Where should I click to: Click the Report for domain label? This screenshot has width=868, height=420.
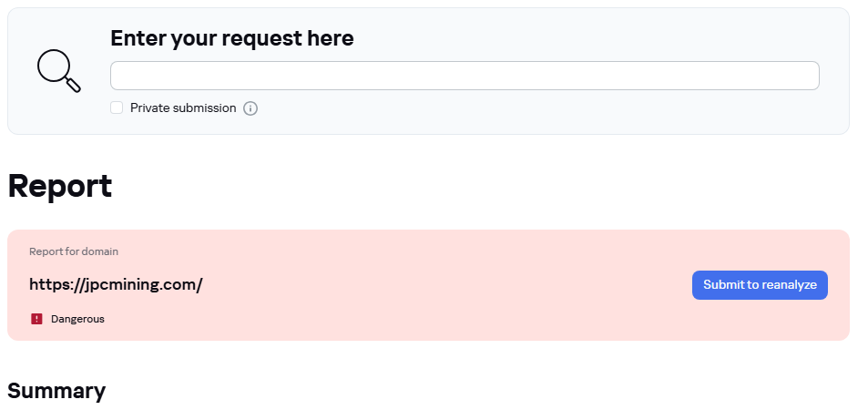[74, 251]
